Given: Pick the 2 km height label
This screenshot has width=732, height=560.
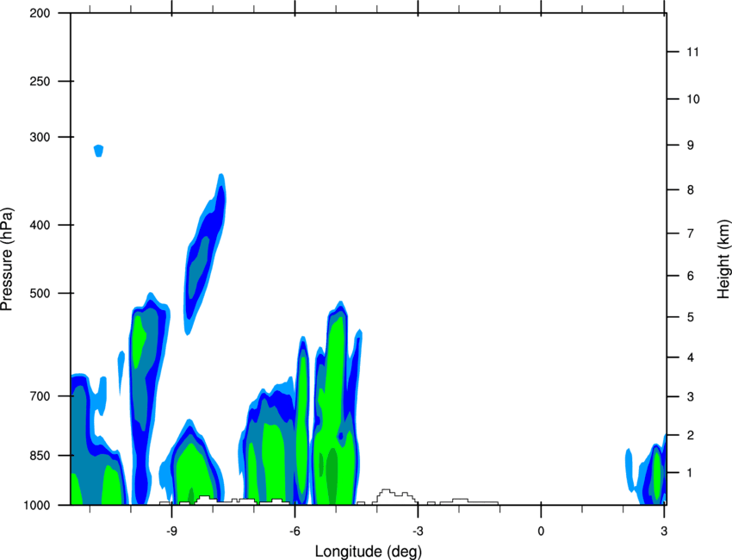Looking at the screenshot, I should pos(690,435).
